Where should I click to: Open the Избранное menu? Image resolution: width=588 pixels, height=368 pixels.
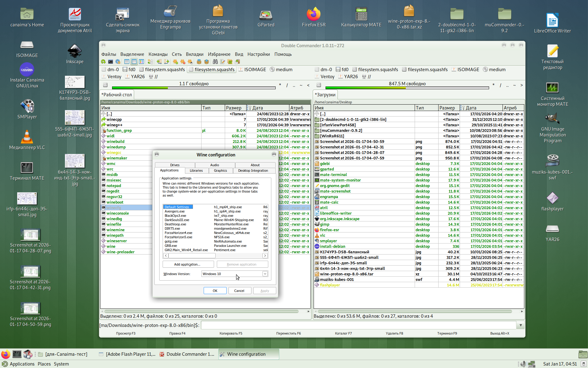click(x=219, y=54)
